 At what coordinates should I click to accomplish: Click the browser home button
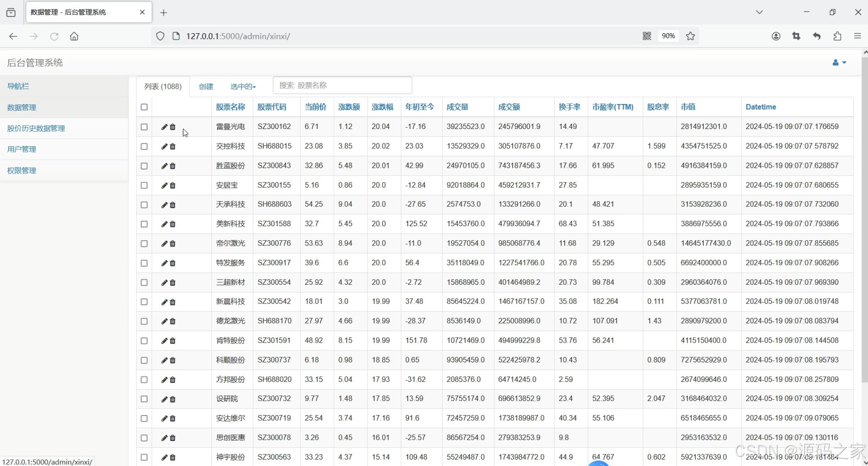[74, 36]
